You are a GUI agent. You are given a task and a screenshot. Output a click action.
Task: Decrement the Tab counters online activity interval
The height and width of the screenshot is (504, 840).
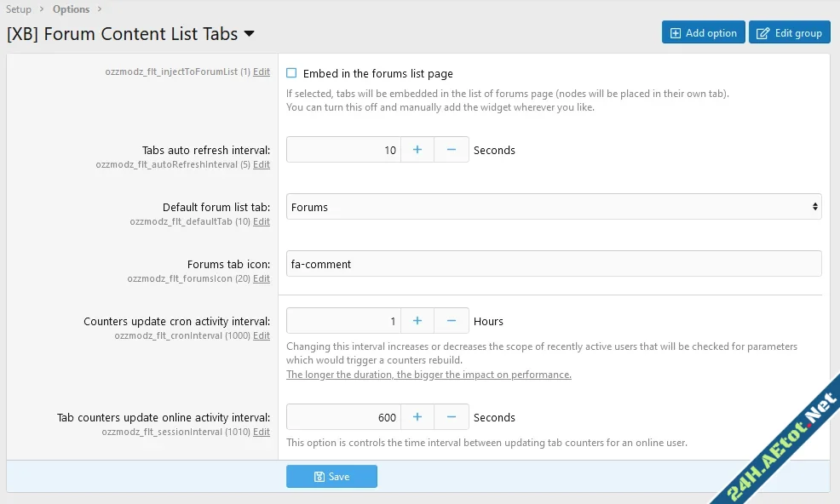pos(452,417)
